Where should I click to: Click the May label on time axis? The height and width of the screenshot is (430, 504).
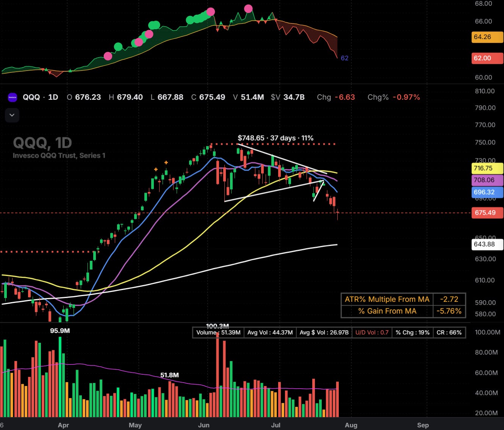coord(135,425)
